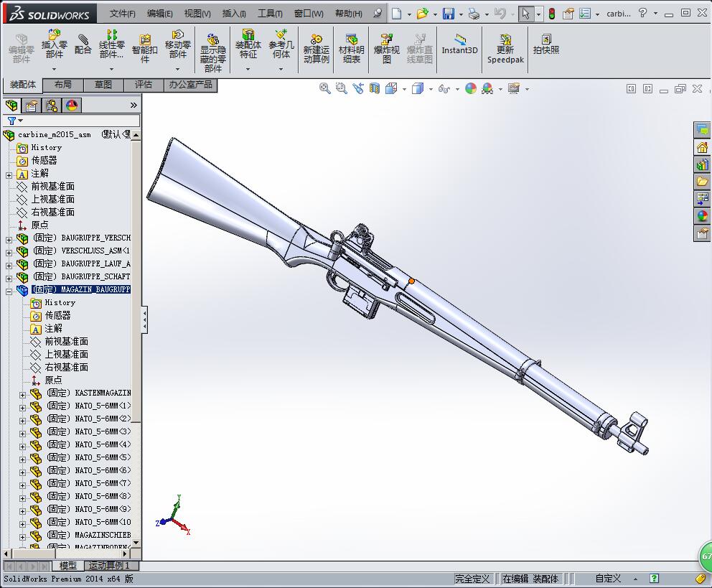Expand the 注解 node under carbine_m2015_asm
Image resolution: width=712 pixels, height=588 pixels.
[x=9, y=174]
